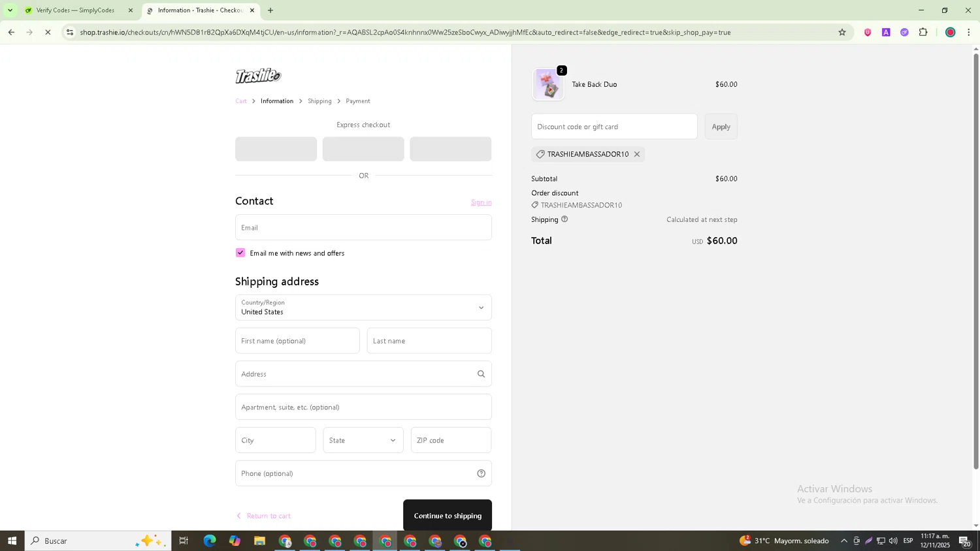Click the page vertical scrollbar
The height and width of the screenshot is (551, 980).
(976, 261)
